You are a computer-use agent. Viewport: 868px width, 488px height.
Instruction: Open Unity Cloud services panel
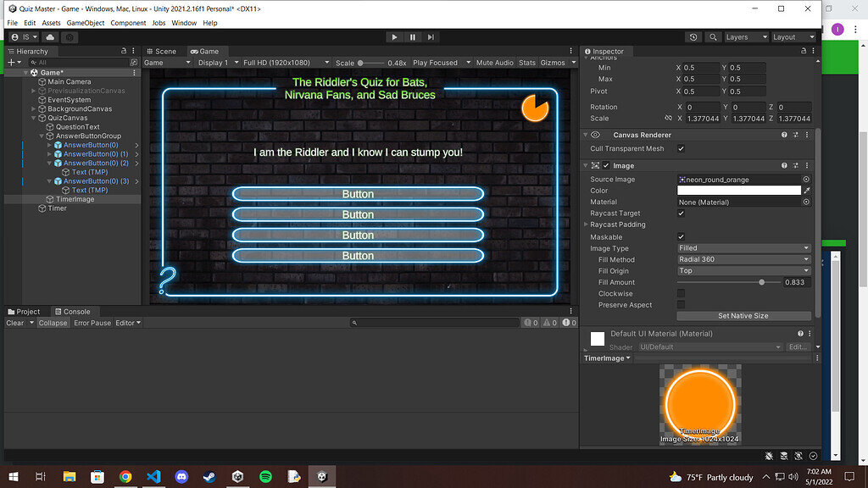pos(48,36)
